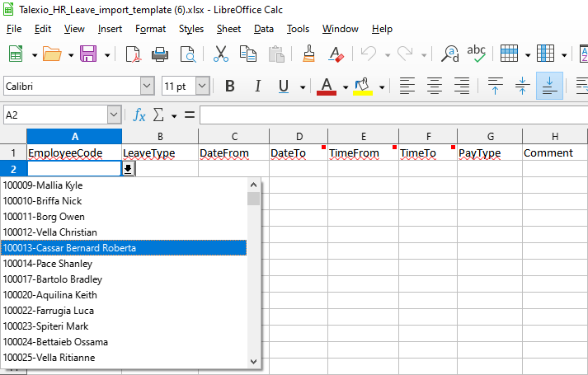Screen dimensions: 588x375
Task: Click the Formula equals sign icon
Action: [190, 115]
